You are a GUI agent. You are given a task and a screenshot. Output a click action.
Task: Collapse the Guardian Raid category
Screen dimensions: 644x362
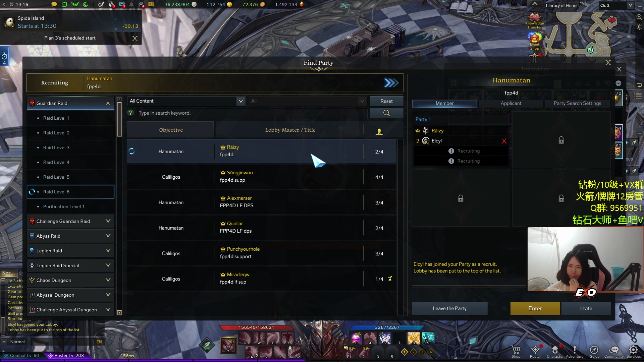tap(70, 103)
